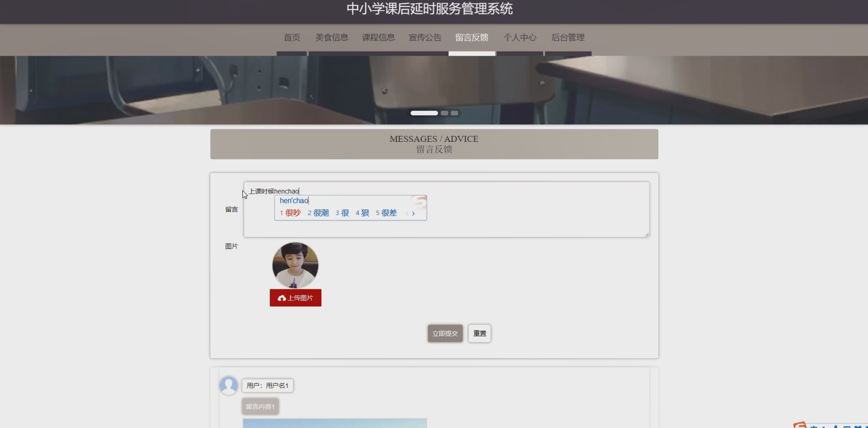The height and width of the screenshot is (428, 868).
Task: Click the uploaded circular avatar photo
Action: point(295,265)
